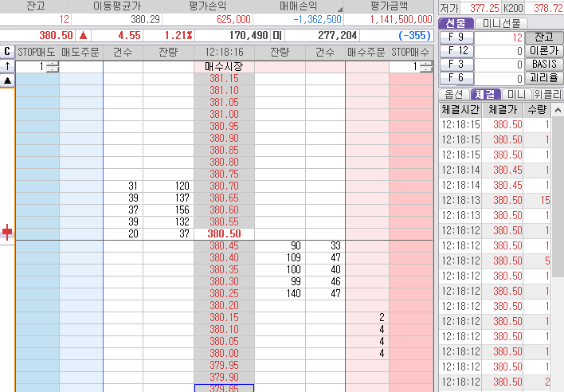
Task: Click the up-arrow button below C
Action: click(x=7, y=66)
